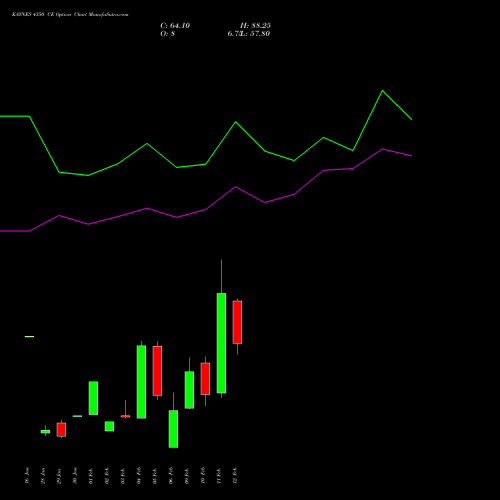Click the chart title text at top left
The height and width of the screenshot is (500, 500).
(70, 15)
